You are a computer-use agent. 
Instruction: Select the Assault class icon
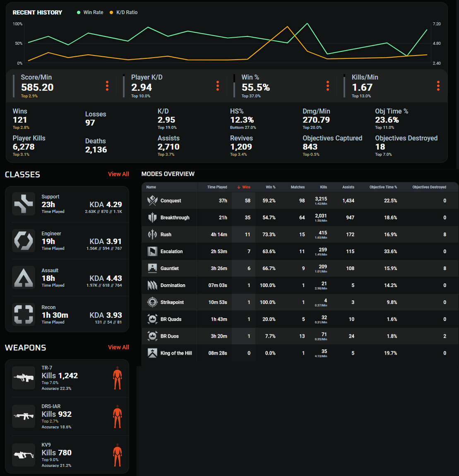pyautogui.click(x=24, y=278)
